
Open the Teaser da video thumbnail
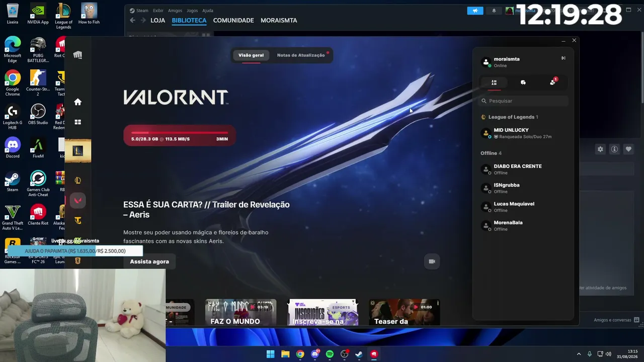(x=405, y=312)
